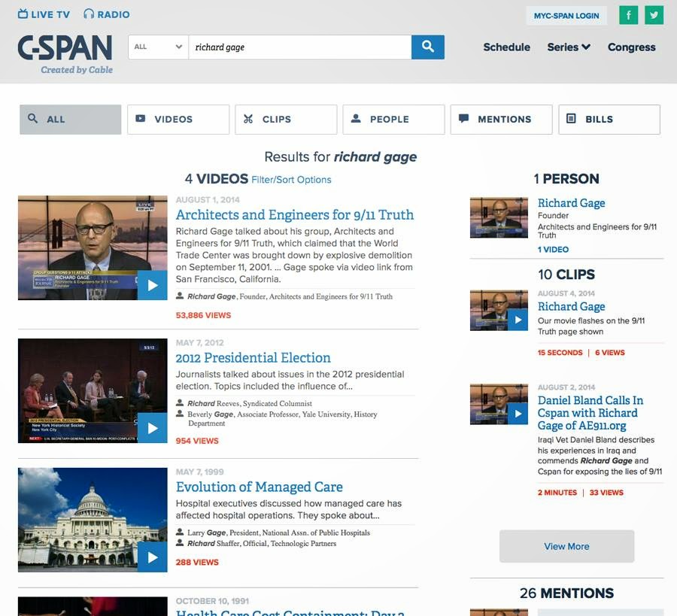
Task: Play the August 4, 2014 Richard Gage clip
Action: point(518,320)
